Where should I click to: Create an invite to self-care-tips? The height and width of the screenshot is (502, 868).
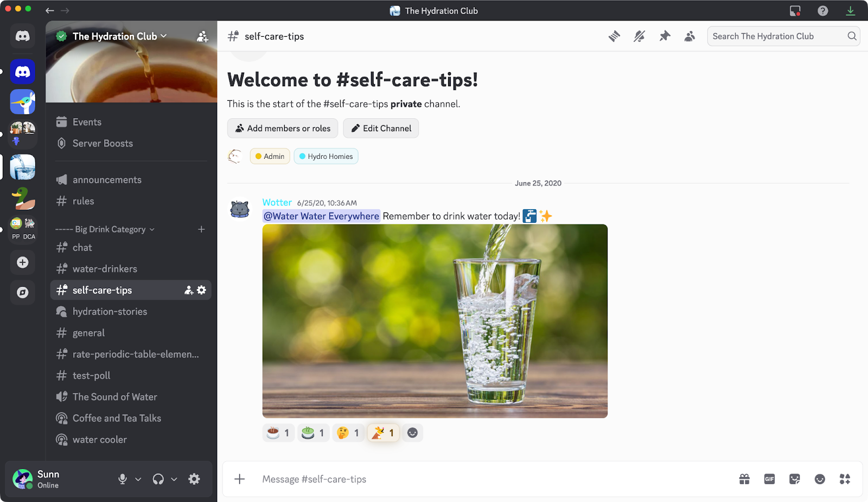[188, 290]
